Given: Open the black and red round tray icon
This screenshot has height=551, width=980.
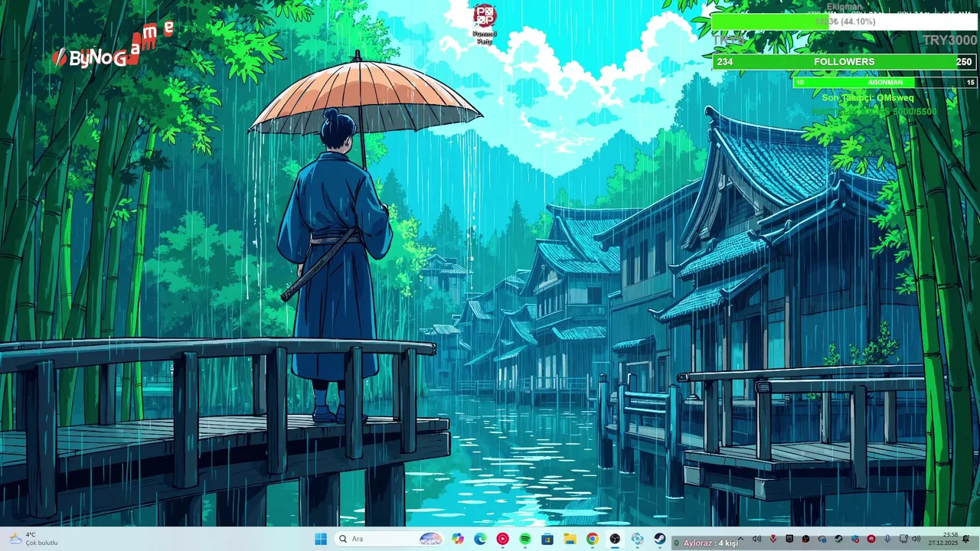Looking at the screenshot, I should pos(805,539).
